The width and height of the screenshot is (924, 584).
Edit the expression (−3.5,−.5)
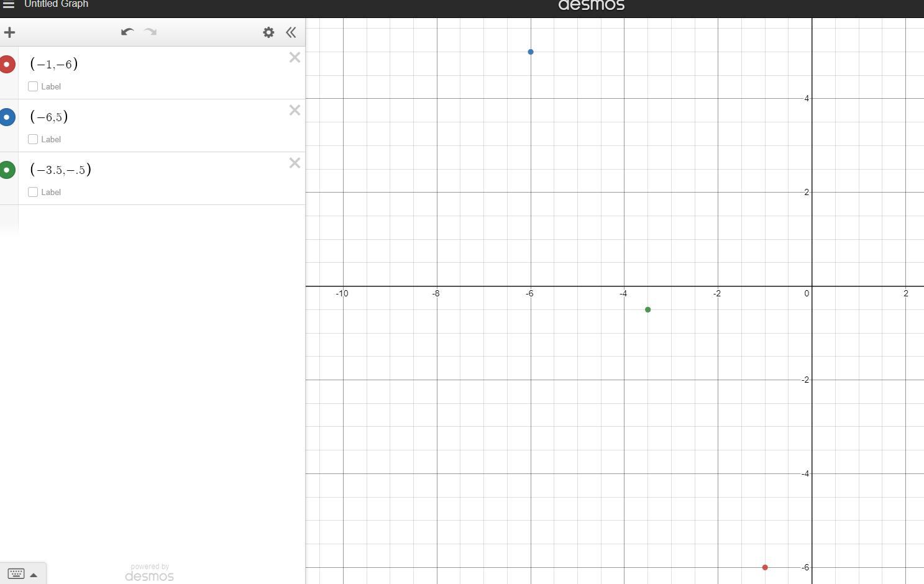tap(61, 170)
